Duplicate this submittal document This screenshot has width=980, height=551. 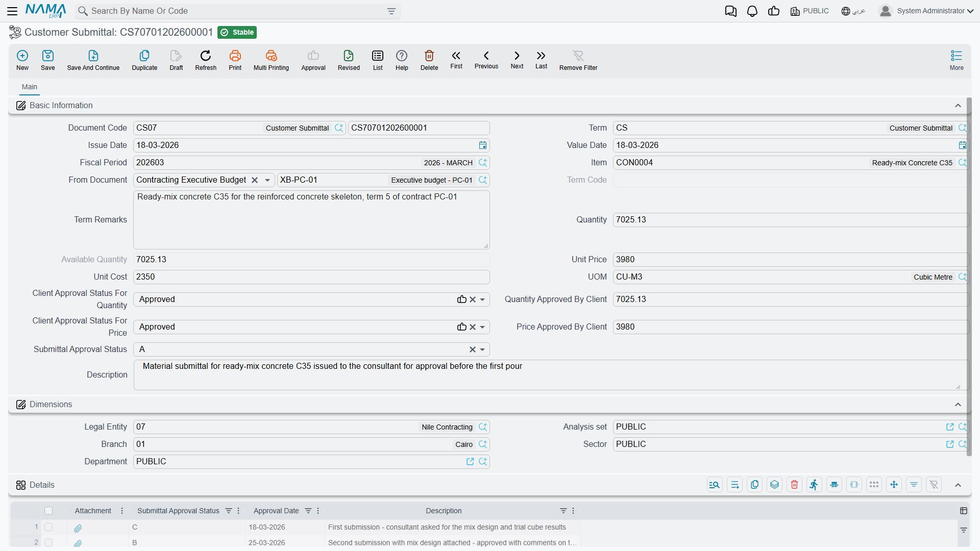pyautogui.click(x=144, y=60)
